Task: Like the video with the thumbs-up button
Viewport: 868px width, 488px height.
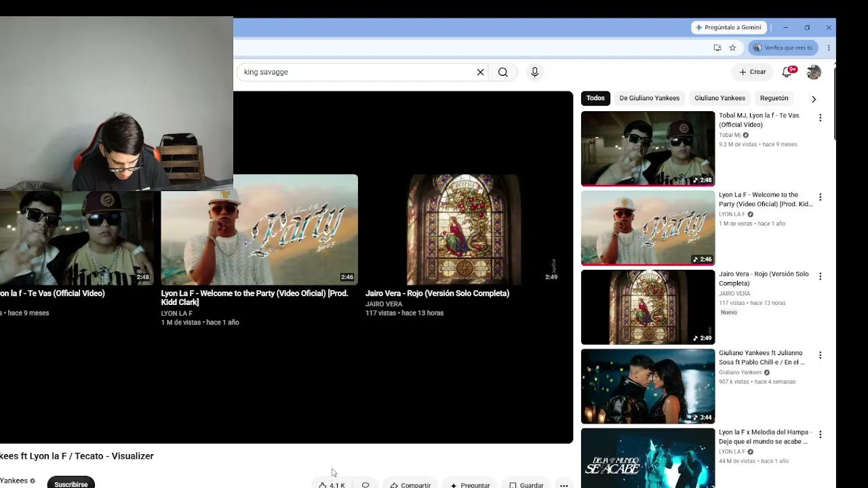Action: pos(332,485)
